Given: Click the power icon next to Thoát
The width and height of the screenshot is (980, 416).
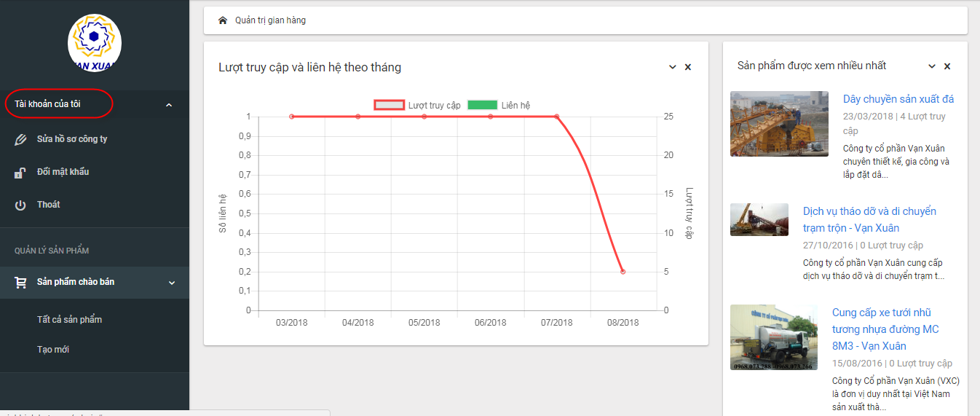Looking at the screenshot, I should (x=20, y=205).
